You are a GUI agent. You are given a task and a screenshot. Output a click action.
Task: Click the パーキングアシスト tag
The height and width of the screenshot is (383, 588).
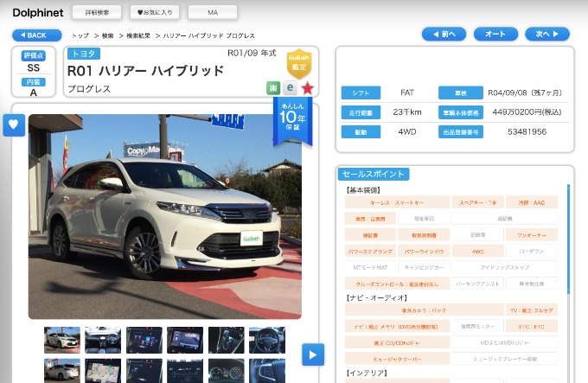(x=477, y=284)
